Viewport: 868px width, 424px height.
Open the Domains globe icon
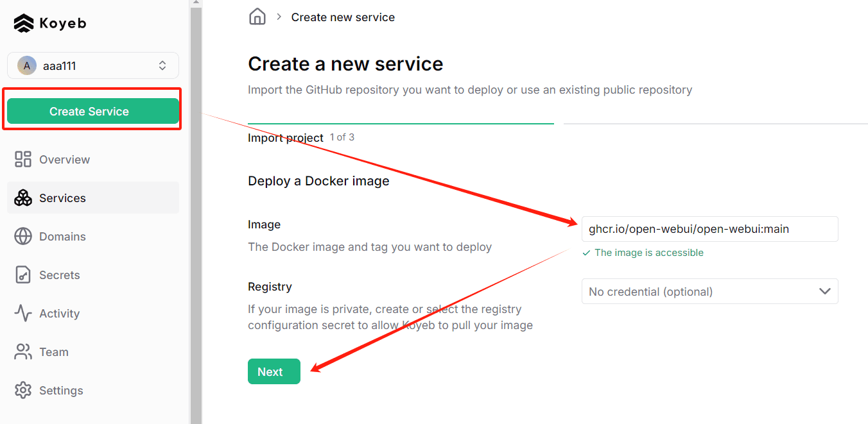tap(23, 236)
